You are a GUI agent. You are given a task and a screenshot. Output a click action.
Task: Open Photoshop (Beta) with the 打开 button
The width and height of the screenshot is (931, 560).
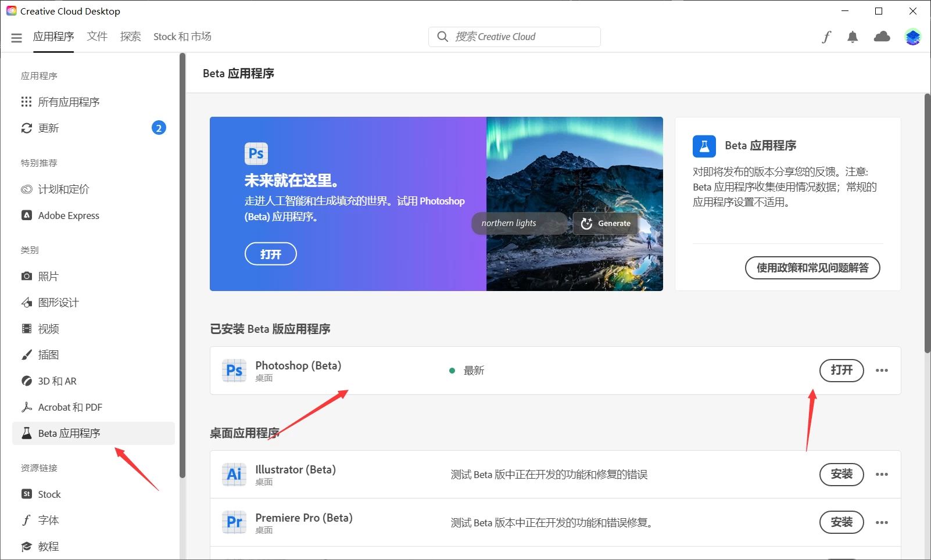(842, 371)
